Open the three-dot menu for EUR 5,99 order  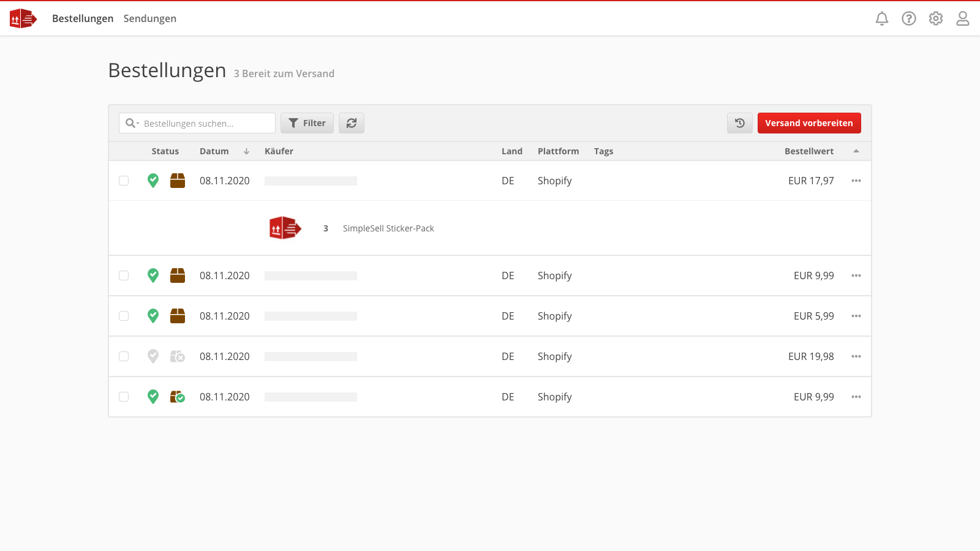(856, 316)
